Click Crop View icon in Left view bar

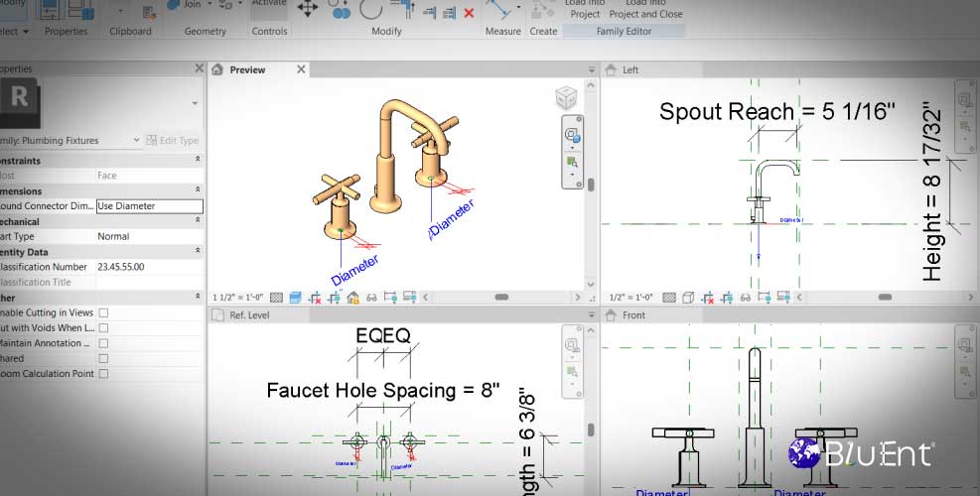point(707,298)
